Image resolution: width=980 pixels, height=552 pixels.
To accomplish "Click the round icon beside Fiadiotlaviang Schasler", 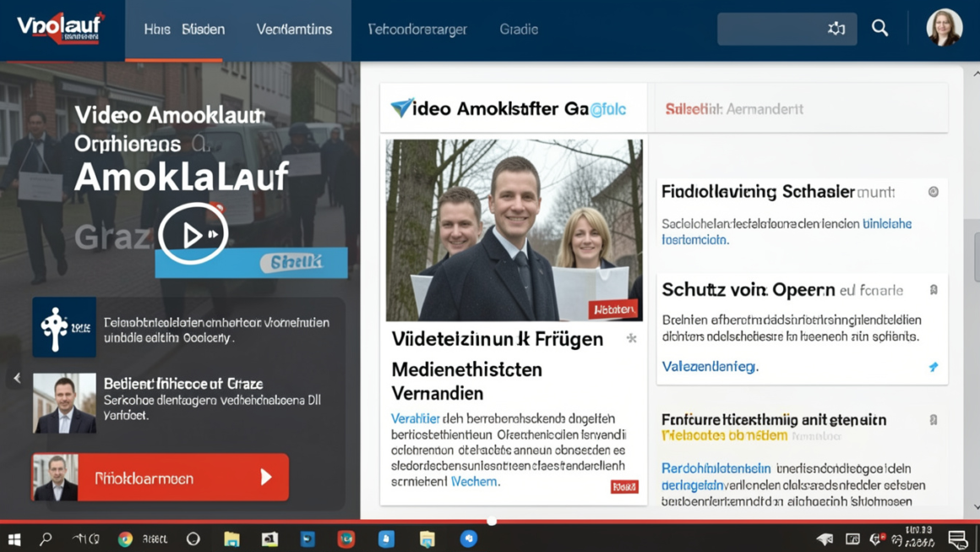I will 934,192.
